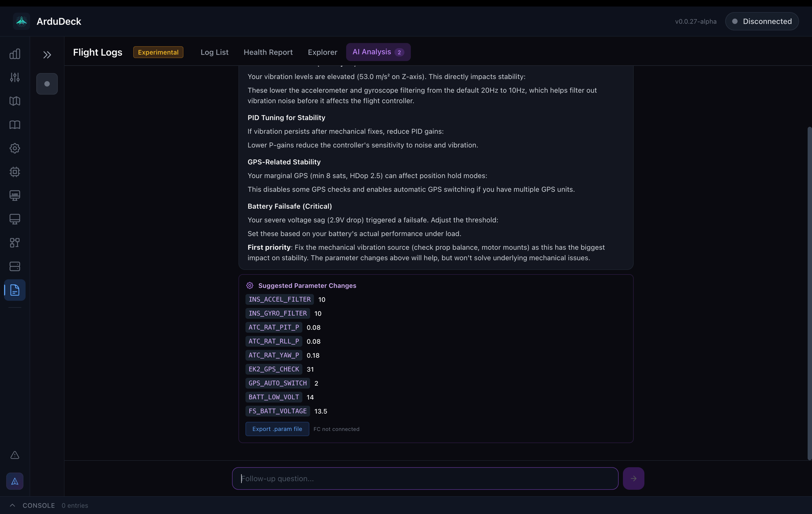Viewport: 812px width, 514px height.
Task: Open the bar chart telemetry sidebar icon
Action: pyautogui.click(x=15, y=54)
